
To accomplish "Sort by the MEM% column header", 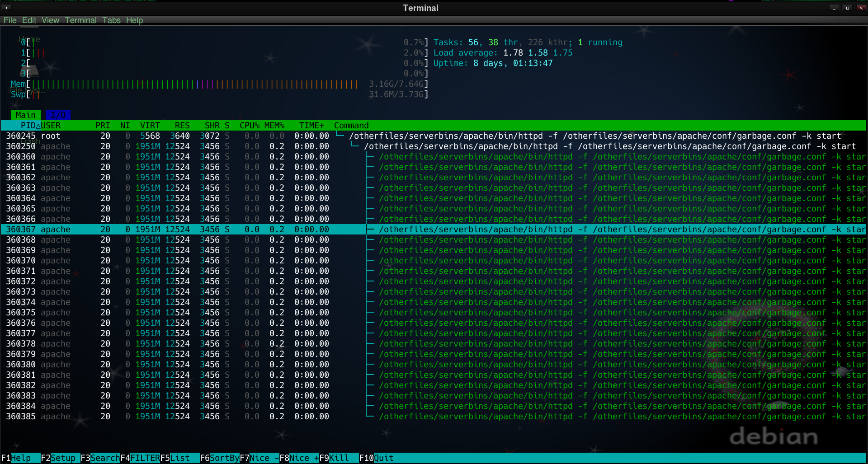I will [274, 126].
